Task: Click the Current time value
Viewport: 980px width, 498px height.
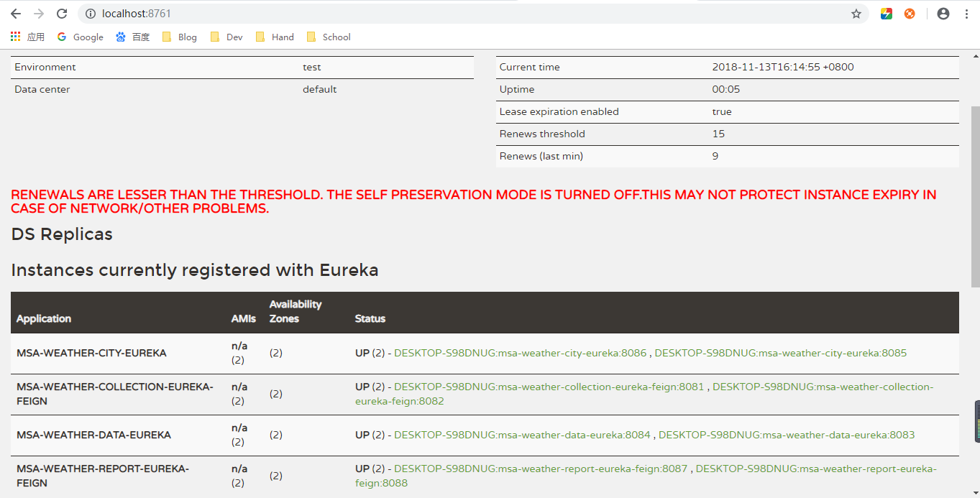Action: 783,67
